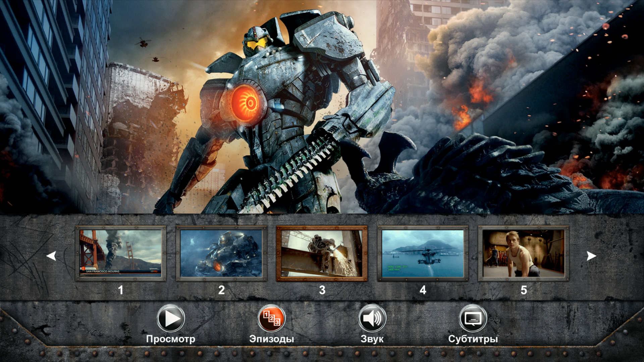Click the Субтитры label
Screen dimensions: 644x362
tap(473, 339)
